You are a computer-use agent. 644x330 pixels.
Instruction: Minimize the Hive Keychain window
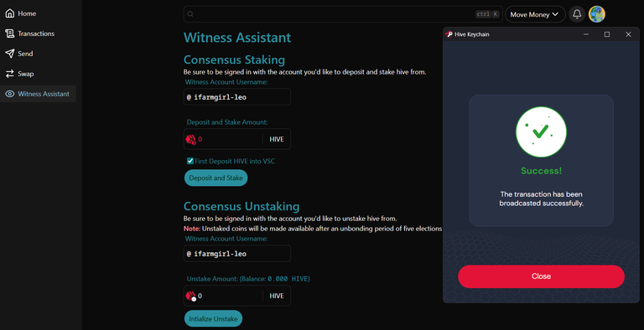(x=586, y=34)
